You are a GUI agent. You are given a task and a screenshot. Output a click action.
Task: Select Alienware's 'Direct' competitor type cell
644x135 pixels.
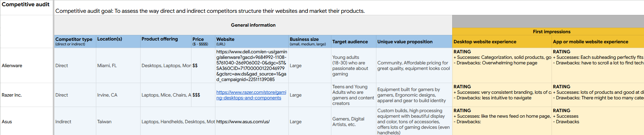pyautogui.click(x=75, y=65)
